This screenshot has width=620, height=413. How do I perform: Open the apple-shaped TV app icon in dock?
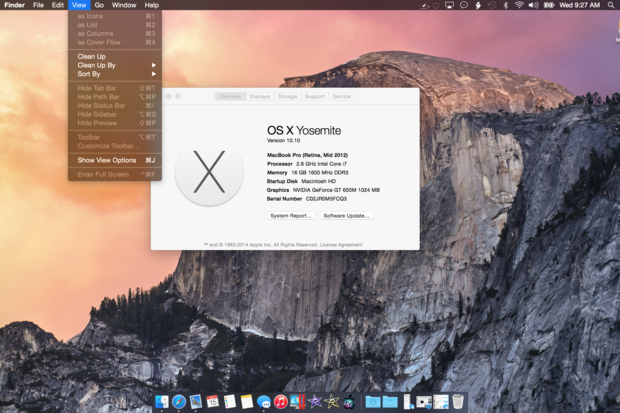(349, 402)
